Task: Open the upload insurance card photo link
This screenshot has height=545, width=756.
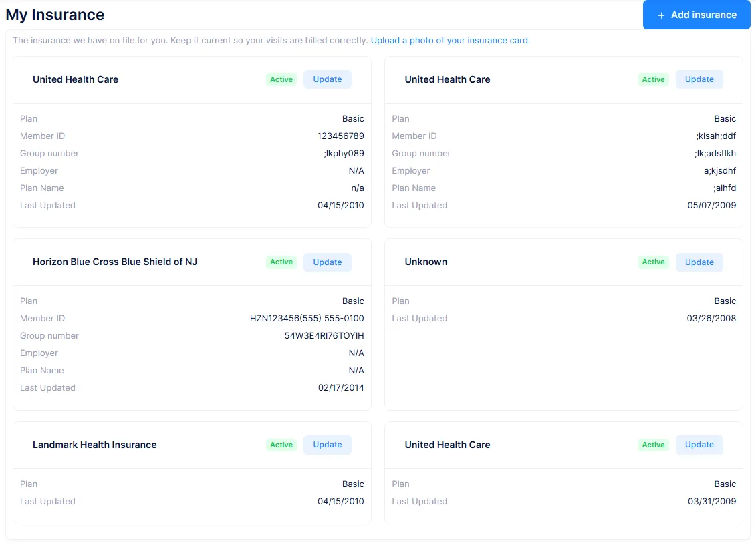Action: click(450, 41)
